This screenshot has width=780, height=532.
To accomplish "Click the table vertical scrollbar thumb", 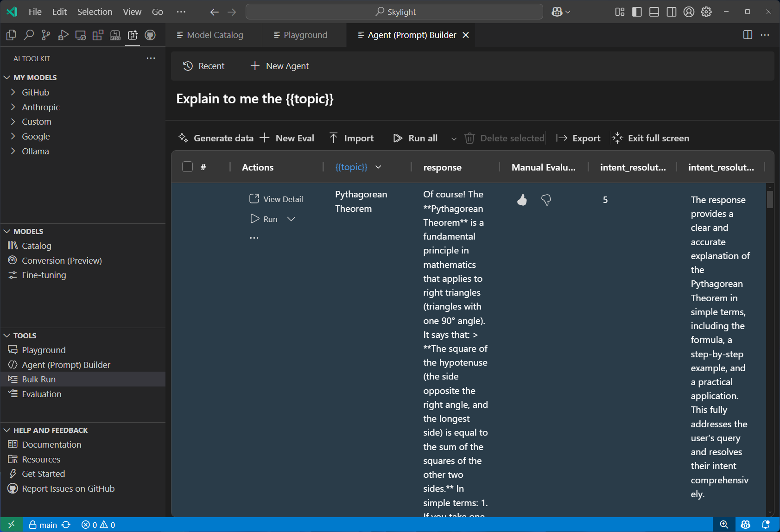I will [x=770, y=200].
